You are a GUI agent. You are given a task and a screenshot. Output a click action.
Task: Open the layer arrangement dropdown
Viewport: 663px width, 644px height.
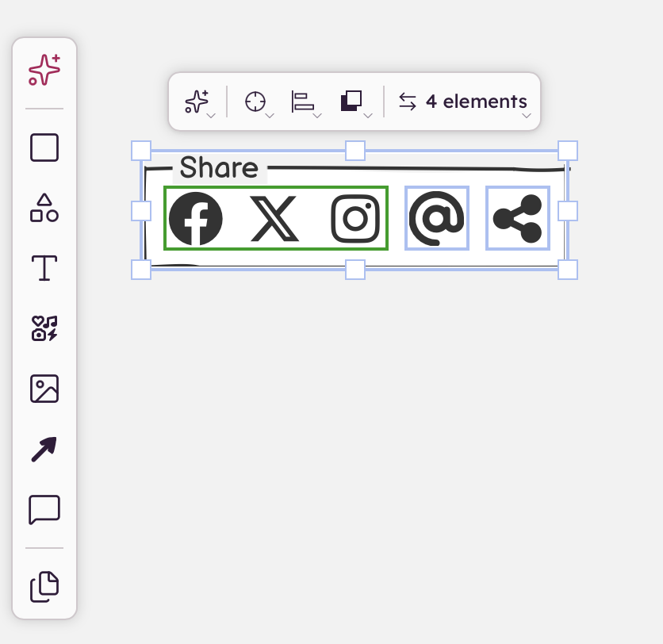[355, 102]
